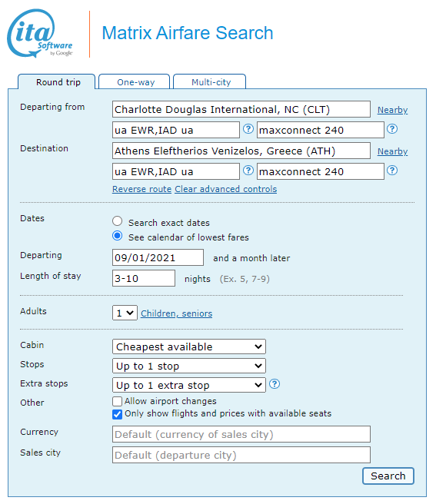
Task: Open help icon beside departure routing codes
Action: [x=248, y=129]
